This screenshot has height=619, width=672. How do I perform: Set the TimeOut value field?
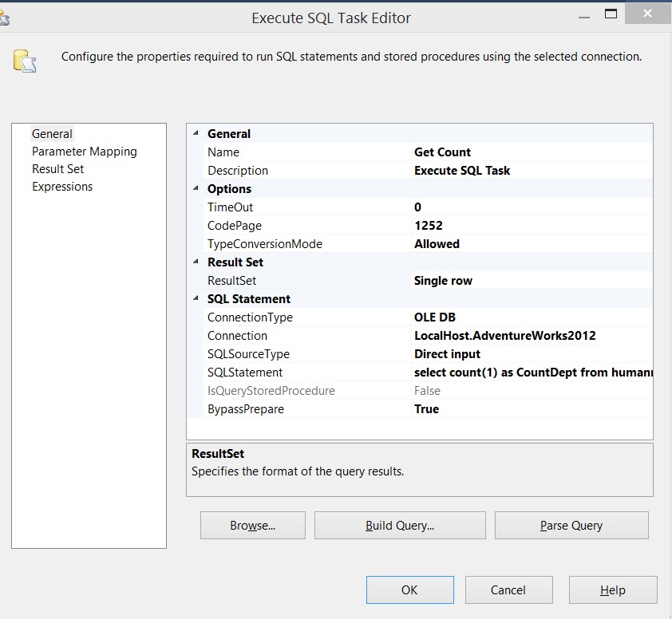(532, 207)
